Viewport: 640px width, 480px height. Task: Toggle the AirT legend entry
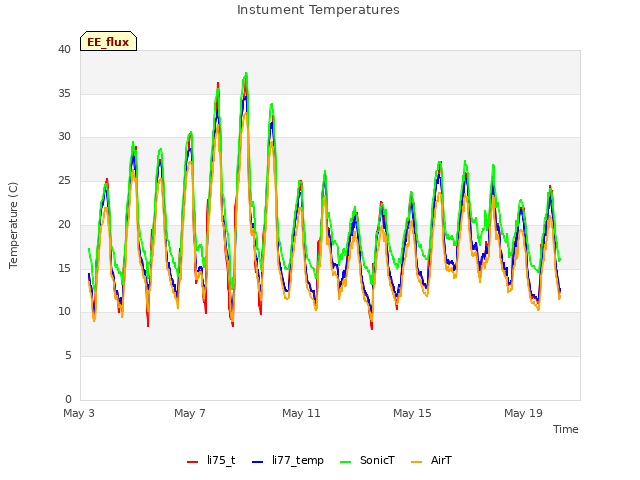pos(431,461)
